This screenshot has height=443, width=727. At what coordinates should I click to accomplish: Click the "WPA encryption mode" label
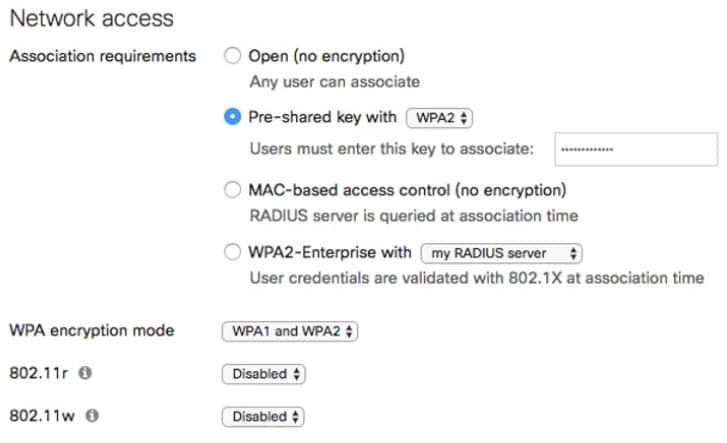pyautogui.click(x=91, y=331)
